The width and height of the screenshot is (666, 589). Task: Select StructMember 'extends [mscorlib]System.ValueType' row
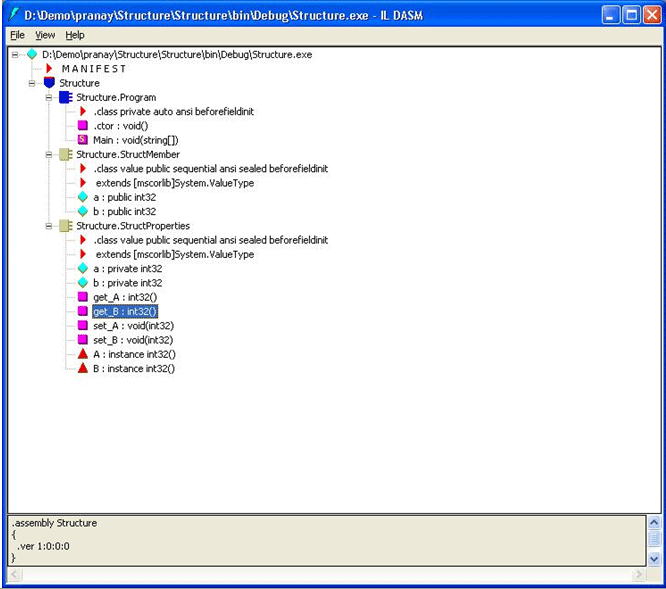(175, 183)
